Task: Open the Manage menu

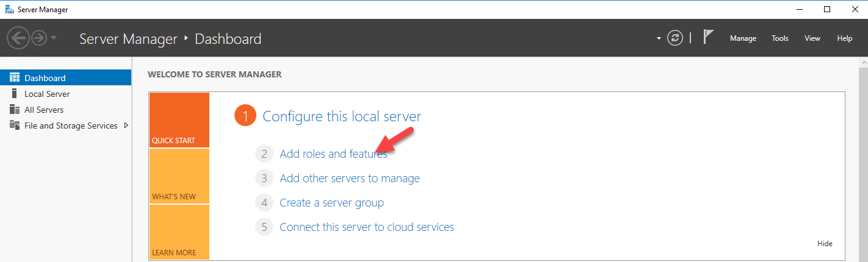Action: [x=743, y=38]
